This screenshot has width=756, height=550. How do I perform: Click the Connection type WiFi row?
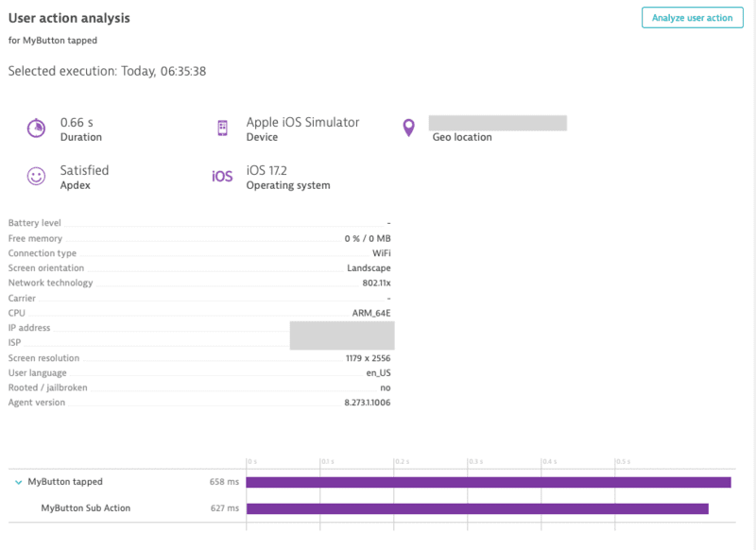point(199,253)
